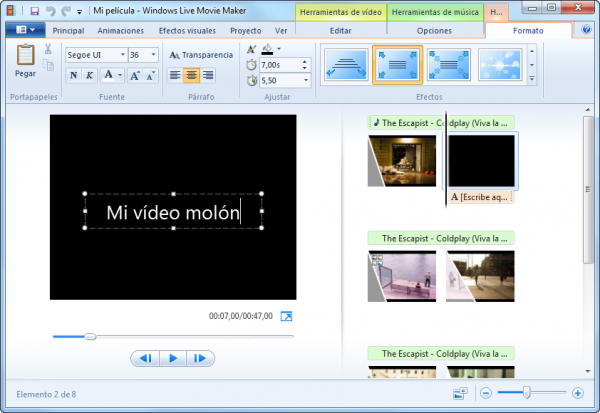The image size is (600, 413).
Task: Select the highlighted zoom-in text effect
Action: pyautogui.click(x=398, y=65)
